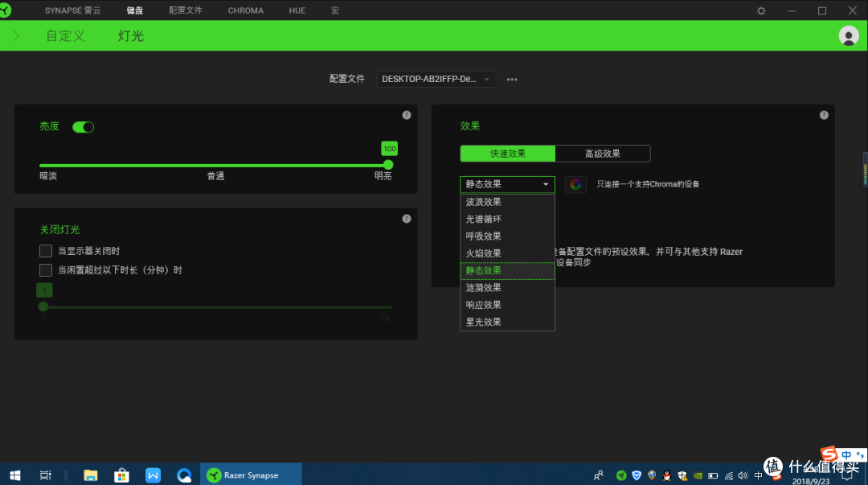868x485 pixels.
Task: Open the blue circular Q browser taskbar icon
Action: point(184,475)
